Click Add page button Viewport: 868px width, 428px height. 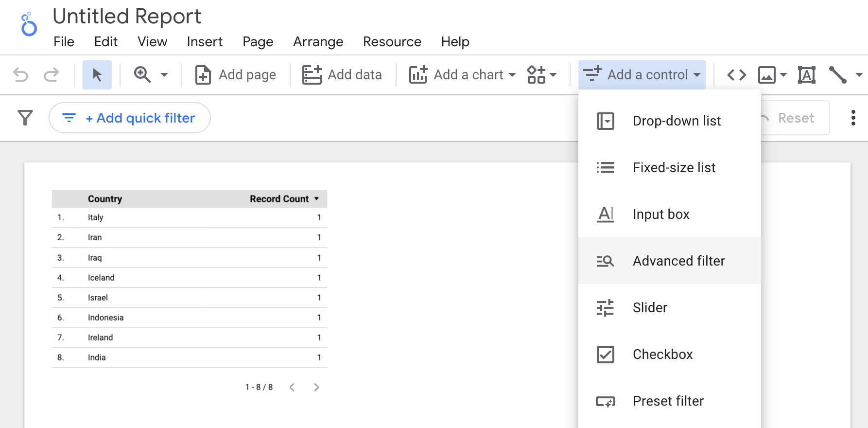click(236, 75)
